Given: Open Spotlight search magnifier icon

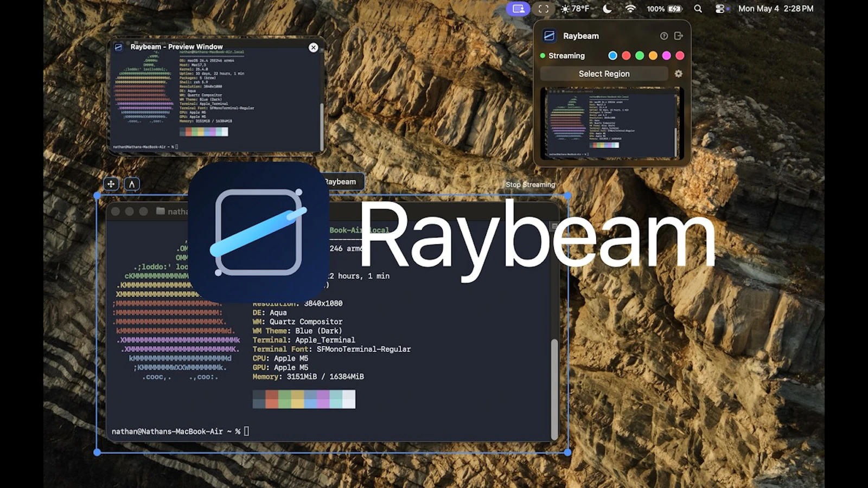Looking at the screenshot, I should [x=698, y=9].
